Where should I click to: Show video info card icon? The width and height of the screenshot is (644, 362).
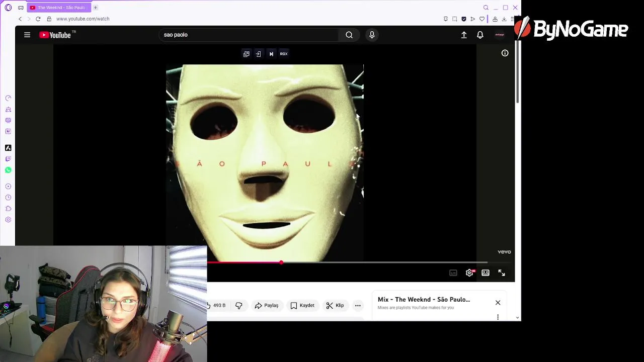(505, 53)
